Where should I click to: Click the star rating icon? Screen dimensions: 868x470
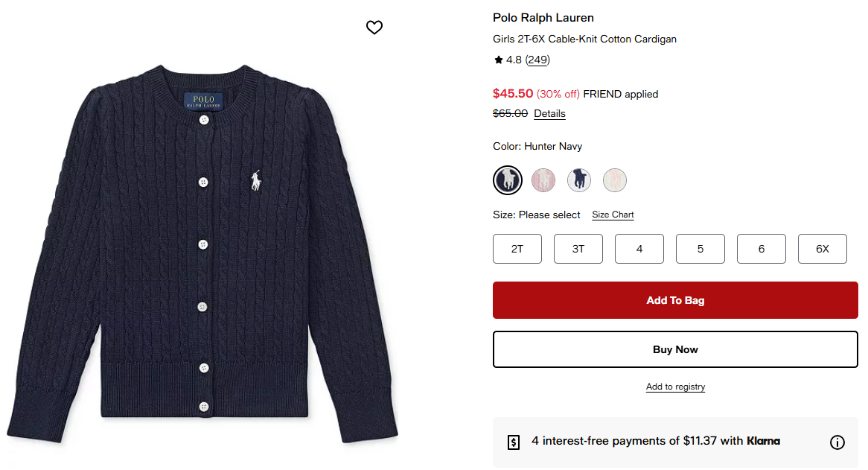[x=498, y=60]
